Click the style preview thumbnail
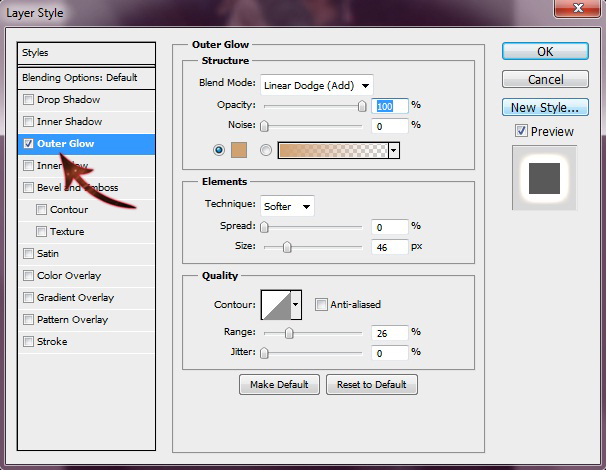Viewport: 606px width, 470px height. (x=544, y=177)
